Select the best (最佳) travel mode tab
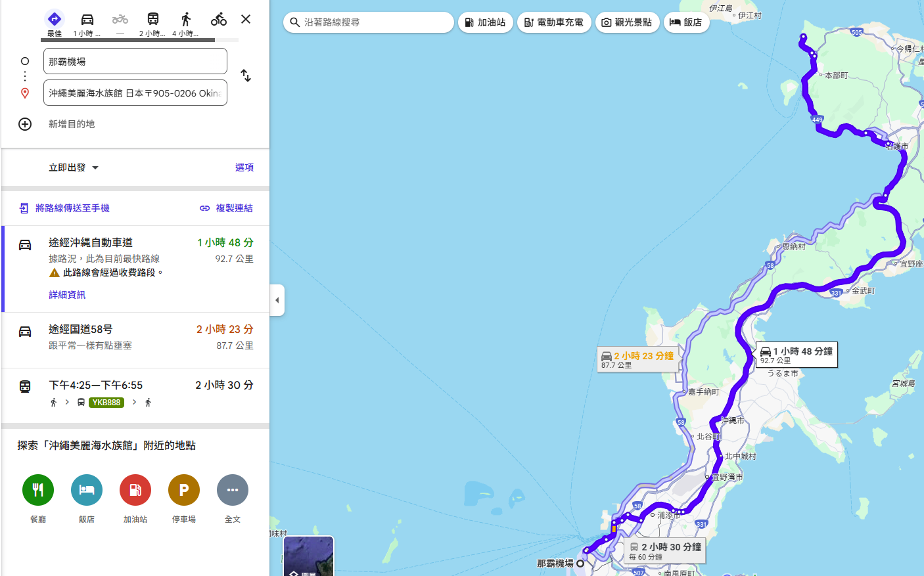 pyautogui.click(x=55, y=20)
